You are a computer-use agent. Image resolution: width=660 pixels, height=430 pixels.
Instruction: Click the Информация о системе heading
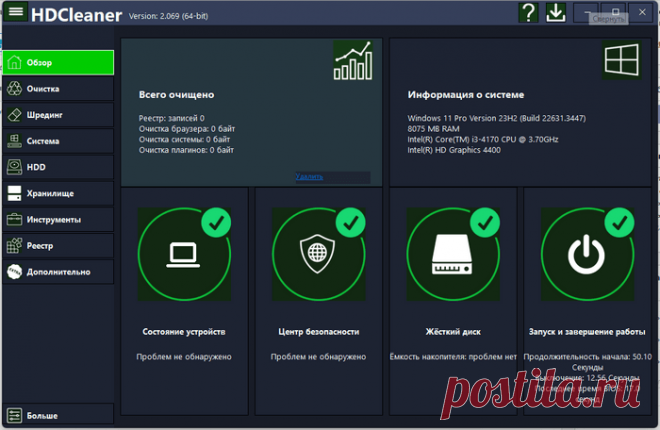point(466,95)
